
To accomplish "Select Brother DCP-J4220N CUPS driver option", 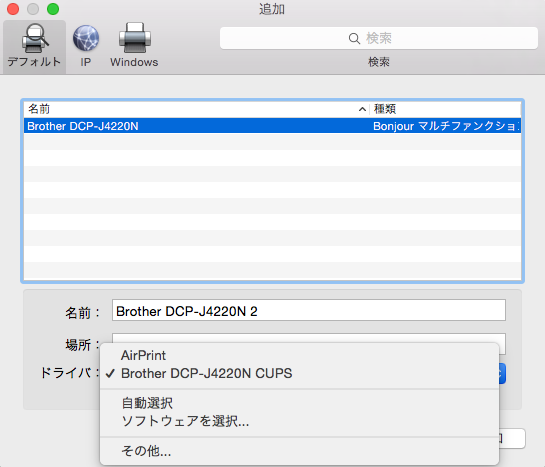I will [299, 374].
